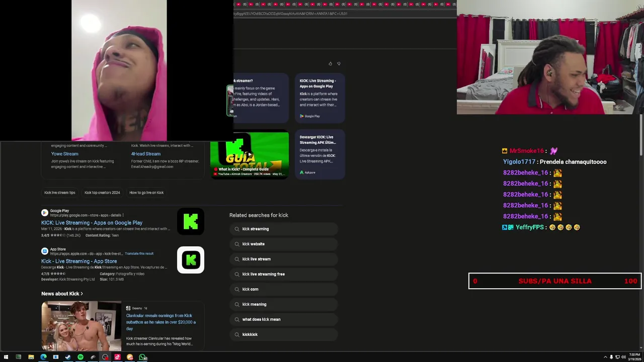The image size is (644, 362).
Task: Select 'Kick live stream tips' chip
Action: tap(59, 193)
